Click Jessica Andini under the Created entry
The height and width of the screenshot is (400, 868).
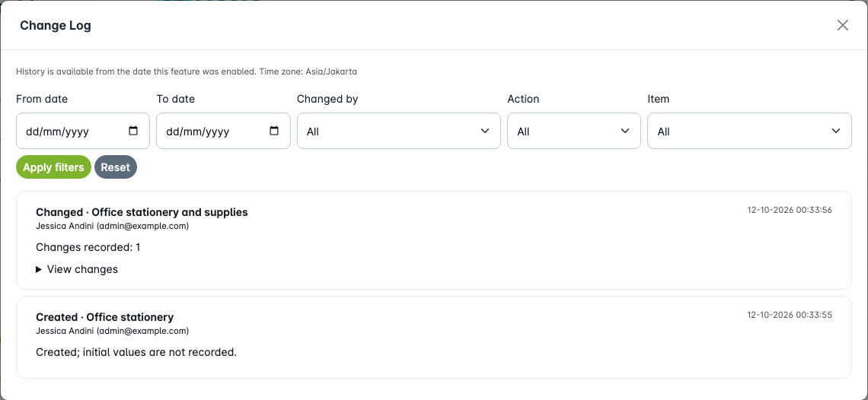pyautogui.click(x=113, y=331)
